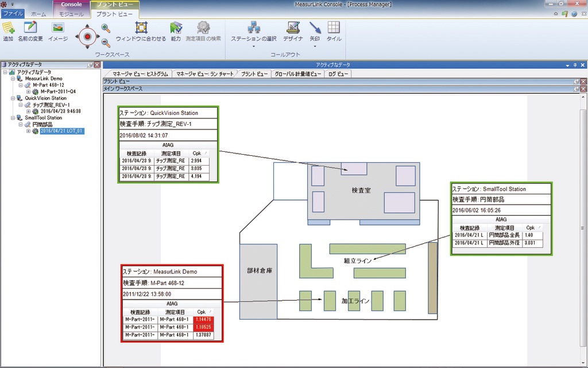Click the help icon at top right

[574, 14]
